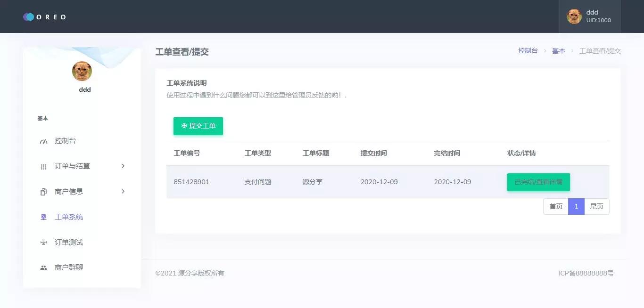Expand the 订单与结算 submenu chevron
Image resolution: width=644 pixels, height=308 pixels.
(x=123, y=166)
